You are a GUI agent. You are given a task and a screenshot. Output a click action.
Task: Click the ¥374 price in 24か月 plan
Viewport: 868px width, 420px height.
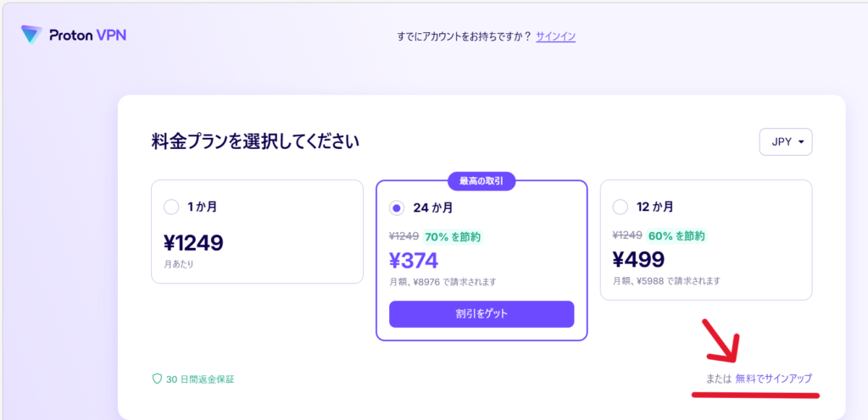tap(414, 261)
